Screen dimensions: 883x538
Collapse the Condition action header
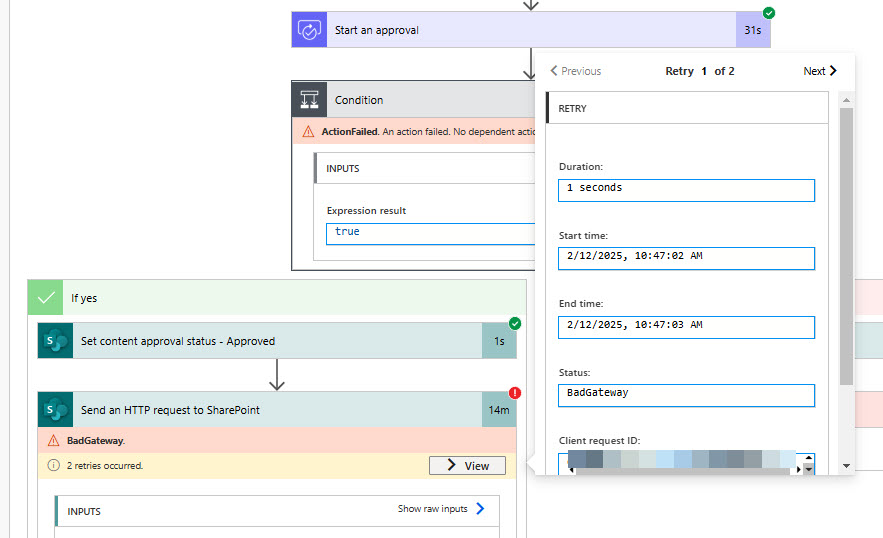coord(413,100)
